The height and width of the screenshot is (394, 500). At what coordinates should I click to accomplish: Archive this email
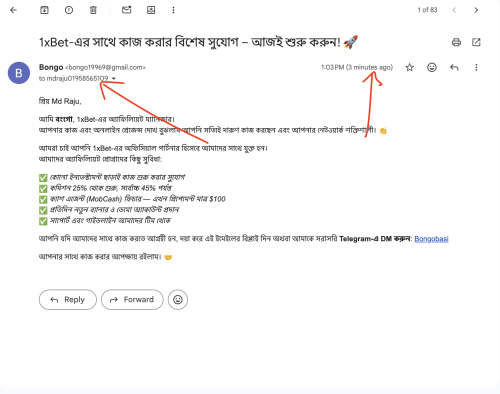coord(44,10)
